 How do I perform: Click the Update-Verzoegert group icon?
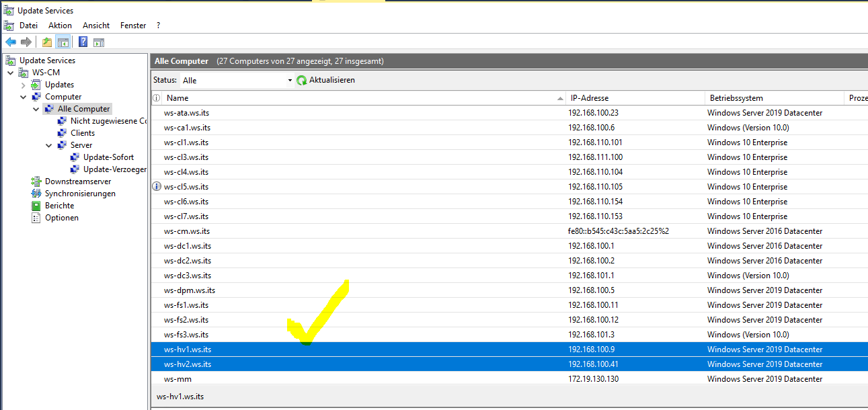click(x=75, y=169)
